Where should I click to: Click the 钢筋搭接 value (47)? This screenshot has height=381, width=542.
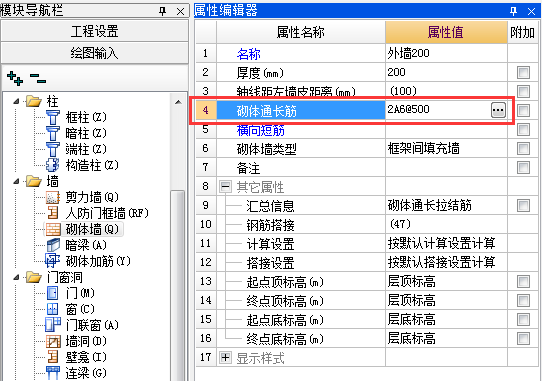(x=446, y=224)
